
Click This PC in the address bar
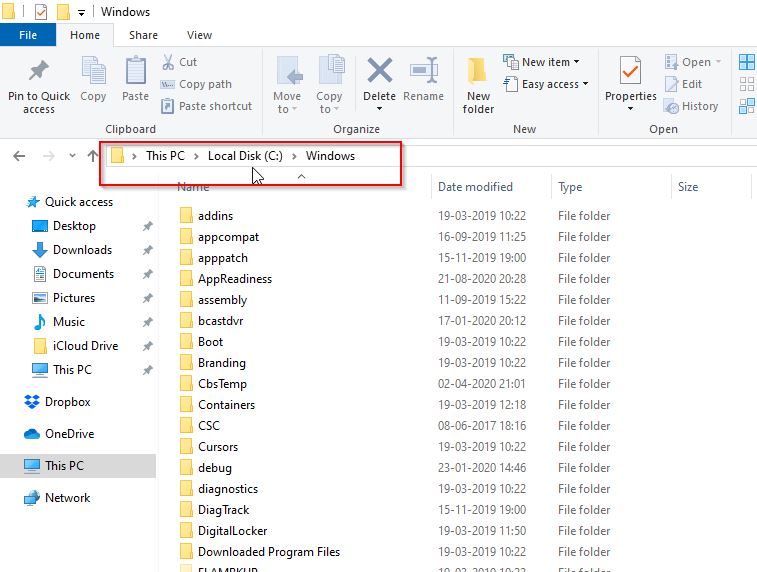165,156
